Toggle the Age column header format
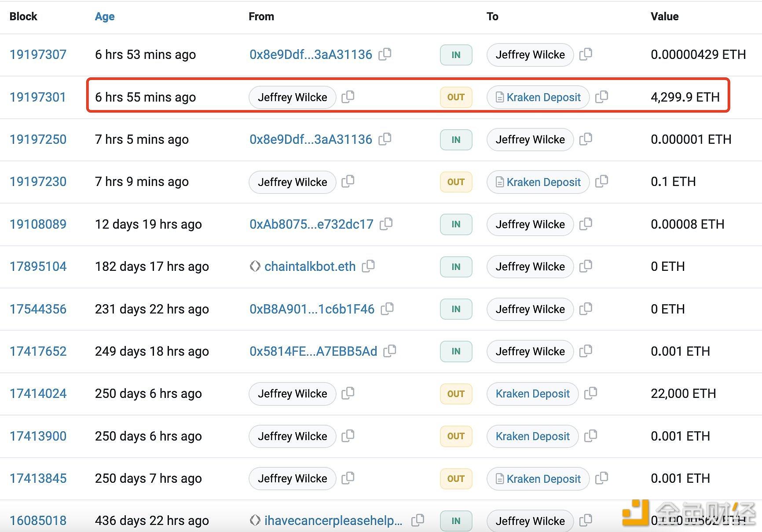This screenshot has height=532, width=762. 105,17
